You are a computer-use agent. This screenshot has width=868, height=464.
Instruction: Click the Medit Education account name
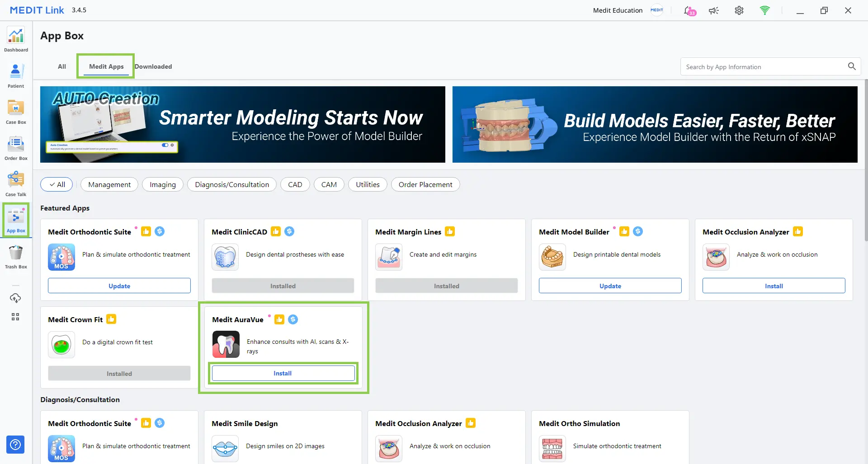tap(618, 10)
